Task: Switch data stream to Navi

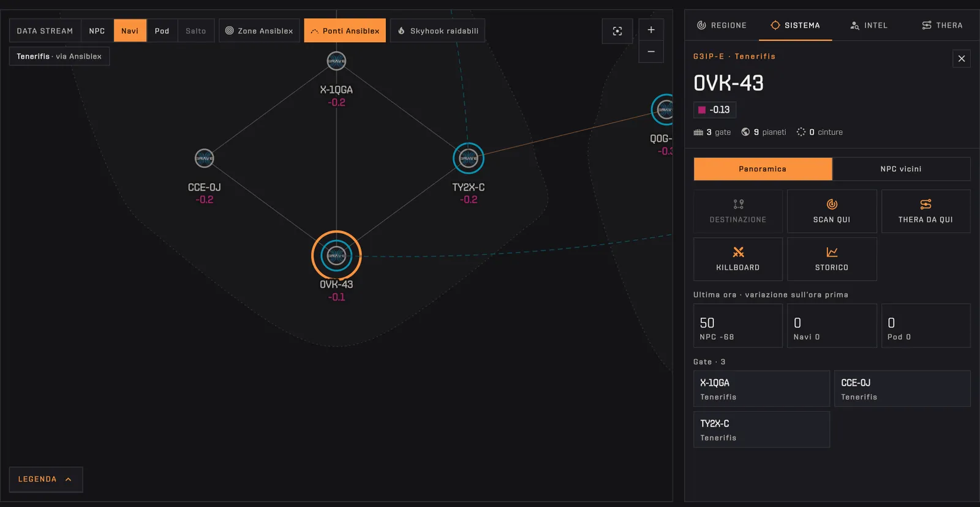Action: click(x=130, y=31)
